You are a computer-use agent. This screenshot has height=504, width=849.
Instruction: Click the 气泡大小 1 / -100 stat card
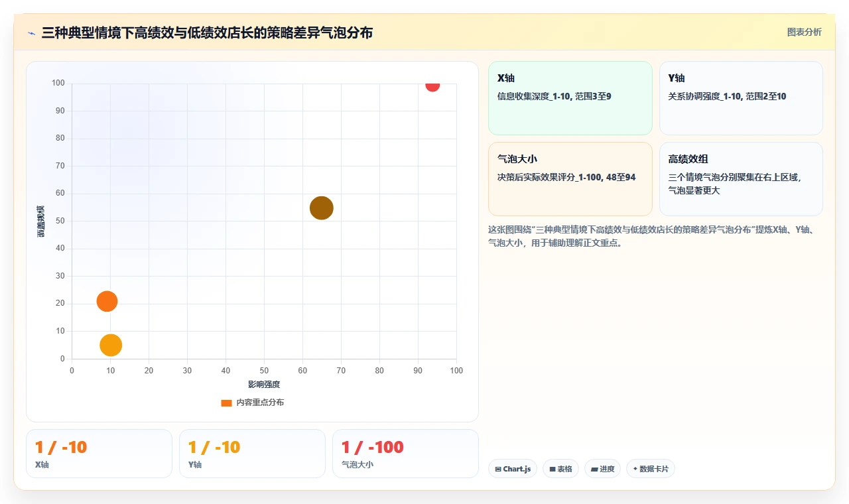(405, 454)
